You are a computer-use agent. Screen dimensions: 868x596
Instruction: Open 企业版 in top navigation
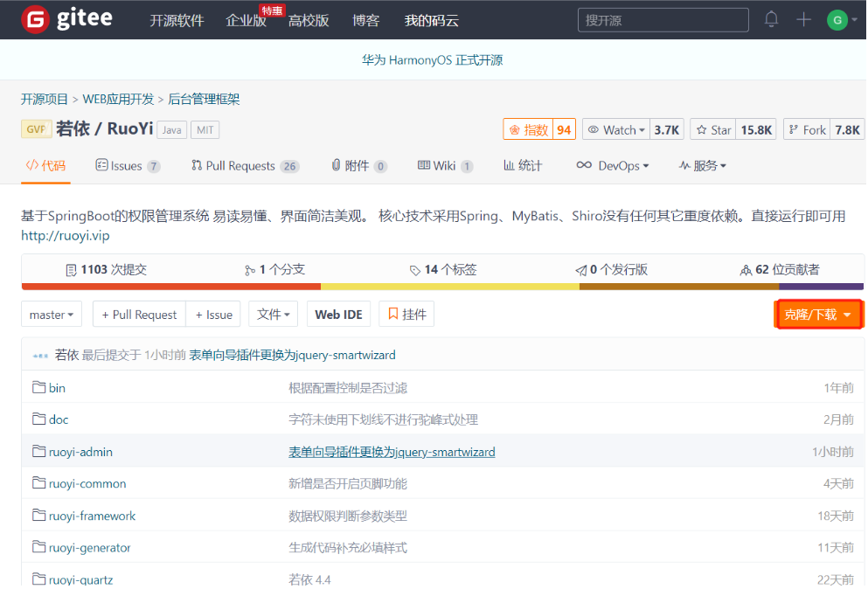246,20
